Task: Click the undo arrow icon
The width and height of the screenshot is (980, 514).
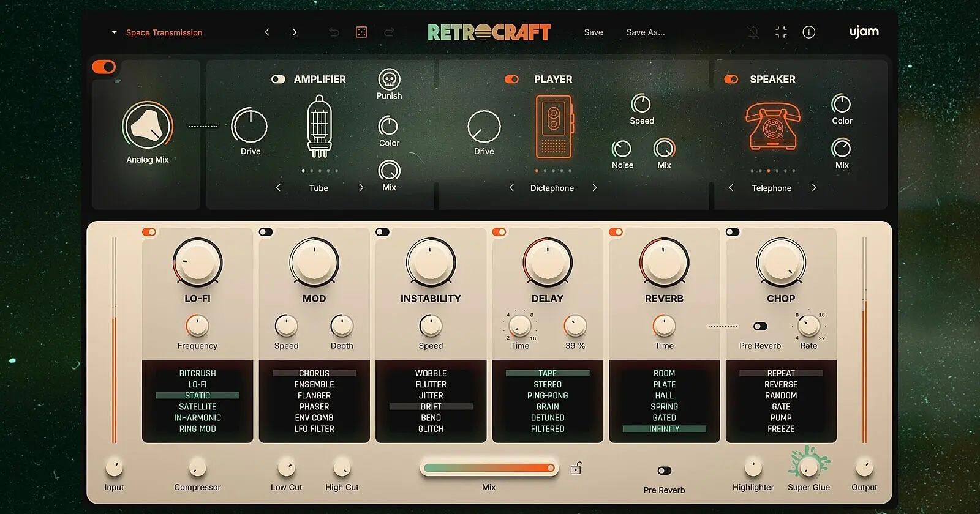Action: click(x=334, y=32)
